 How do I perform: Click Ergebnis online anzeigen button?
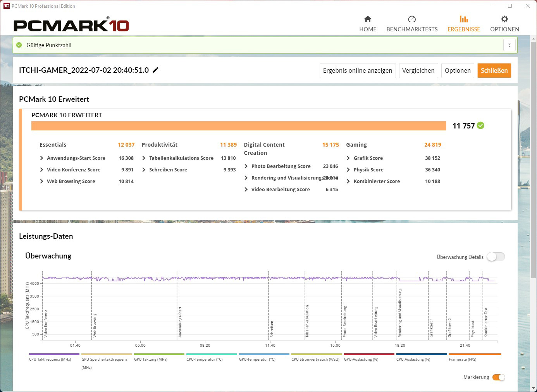pos(358,70)
